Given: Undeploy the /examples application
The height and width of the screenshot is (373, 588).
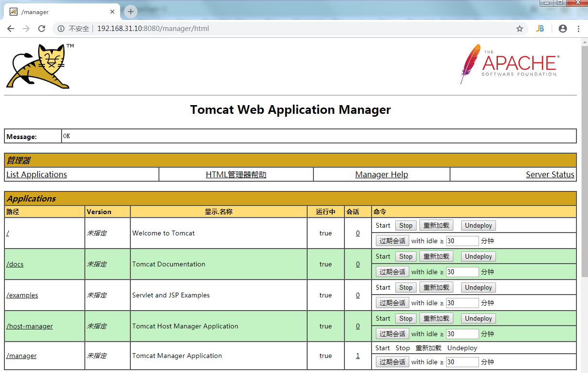Looking at the screenshot, I should pyautogui.click(x=479, y=287).
